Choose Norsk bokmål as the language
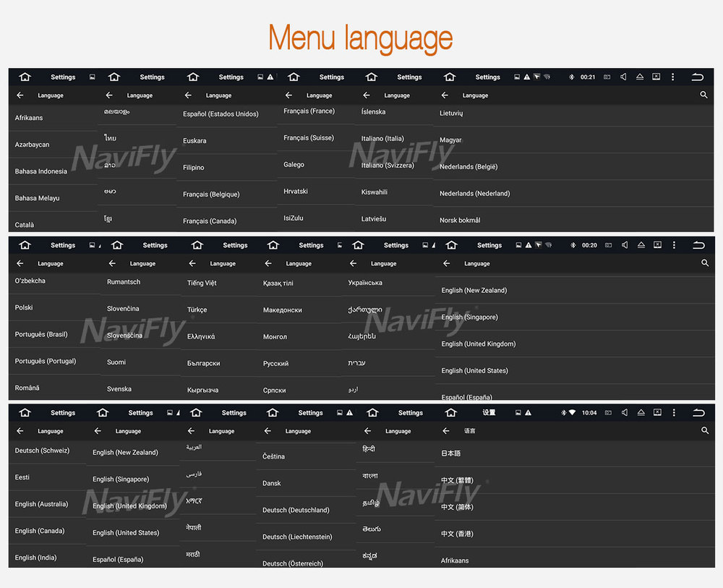 click(x=460, y=221)
